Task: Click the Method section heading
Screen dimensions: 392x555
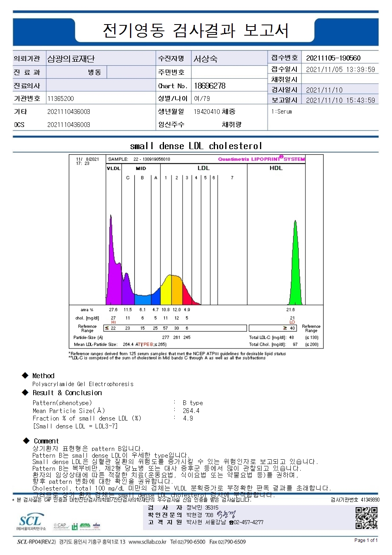Action: click(43, 376)
